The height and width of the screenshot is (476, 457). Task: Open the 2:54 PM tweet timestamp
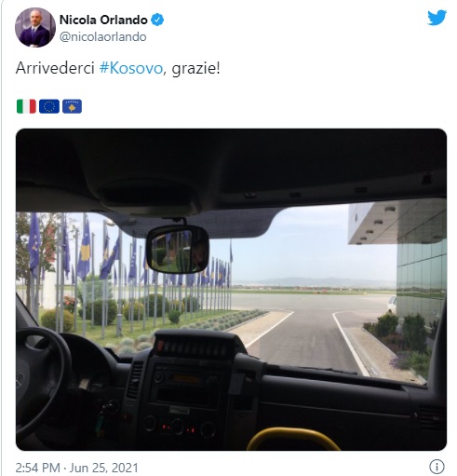pyautogui.click(x=37, y=468)
